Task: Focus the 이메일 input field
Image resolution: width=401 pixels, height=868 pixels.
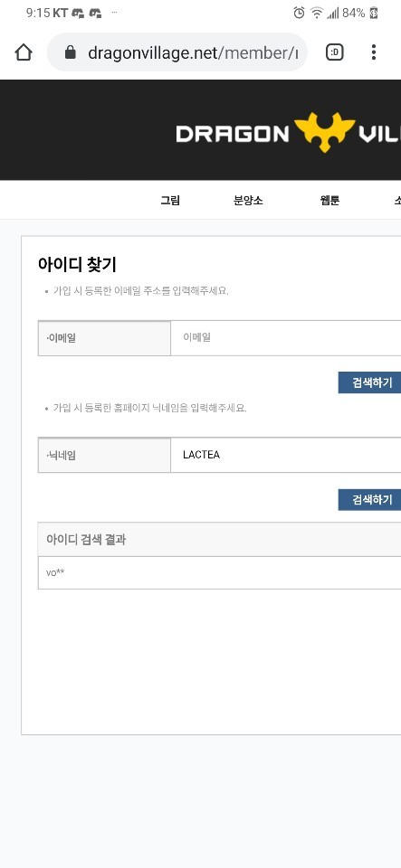Action: pyautogui.click(x=286, y=337)
